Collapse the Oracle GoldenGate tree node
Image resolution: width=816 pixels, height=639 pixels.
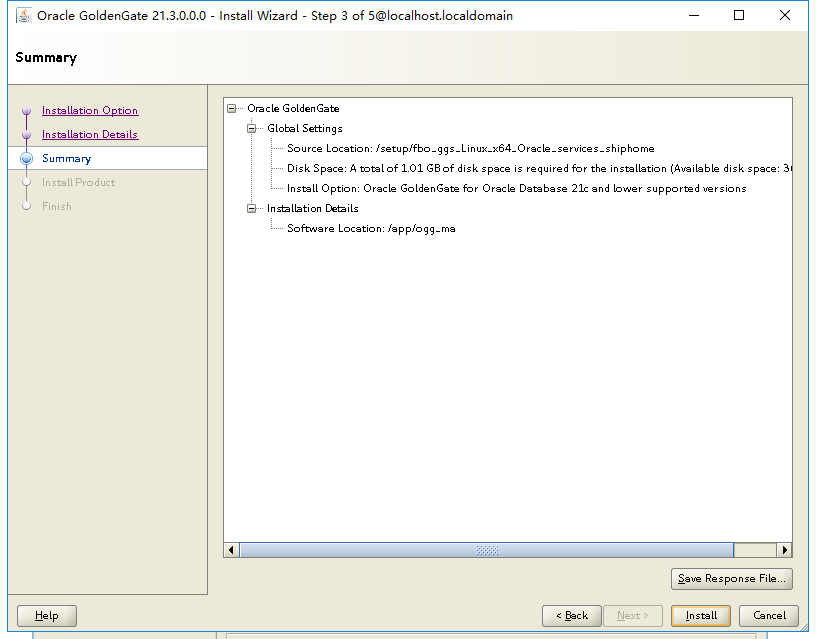click(232, 109)
